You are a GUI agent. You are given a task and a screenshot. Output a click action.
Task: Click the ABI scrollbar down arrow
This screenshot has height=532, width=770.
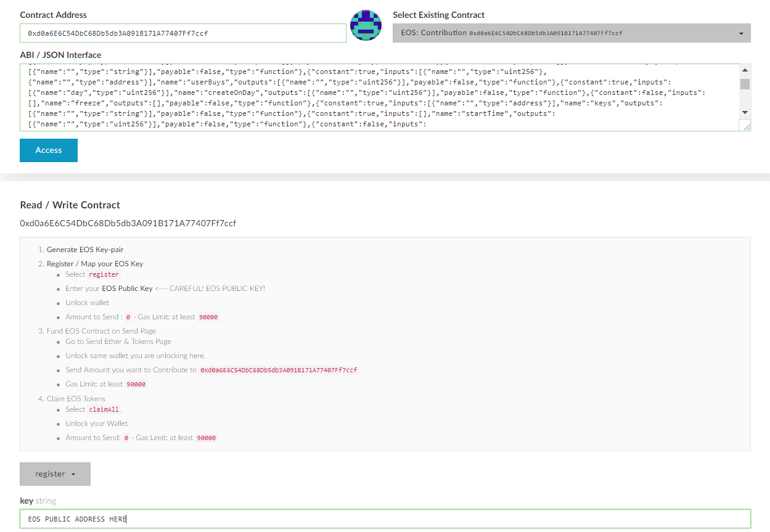pos(745,112)
